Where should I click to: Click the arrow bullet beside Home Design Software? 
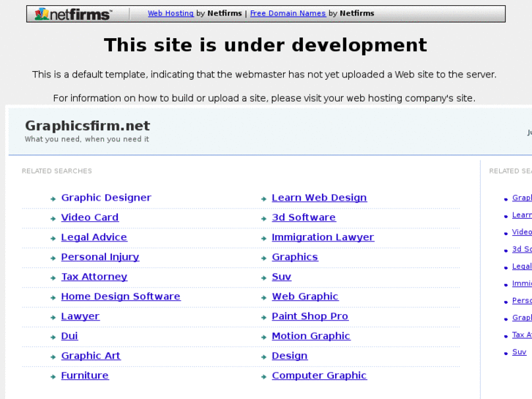(x=53, y=298)
